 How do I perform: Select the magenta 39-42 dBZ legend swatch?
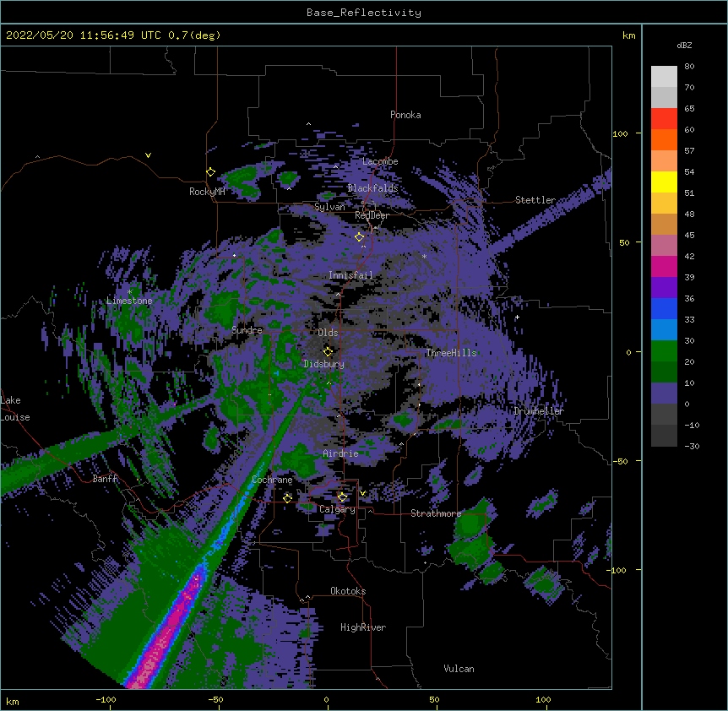[664, 266]
